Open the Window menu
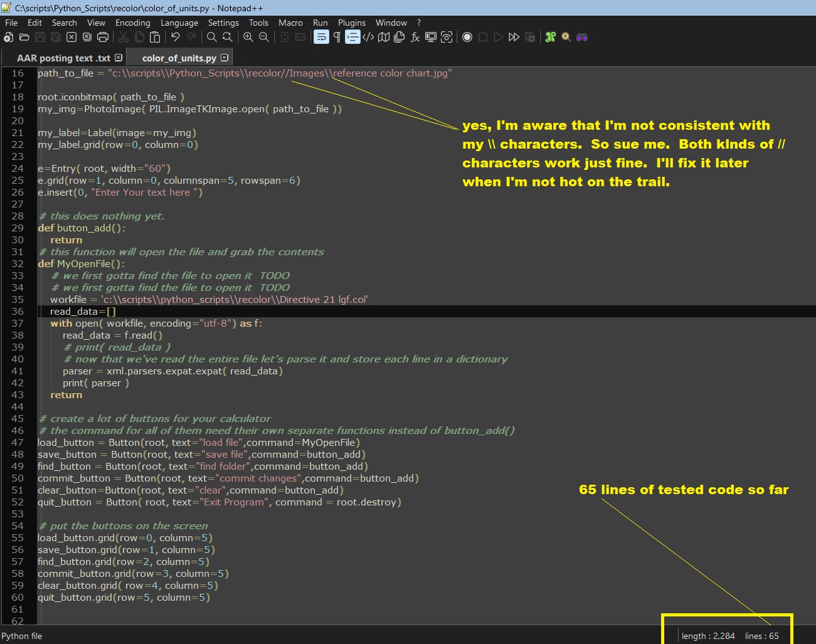Screen dimensions: 816x644 coord(391,23)
